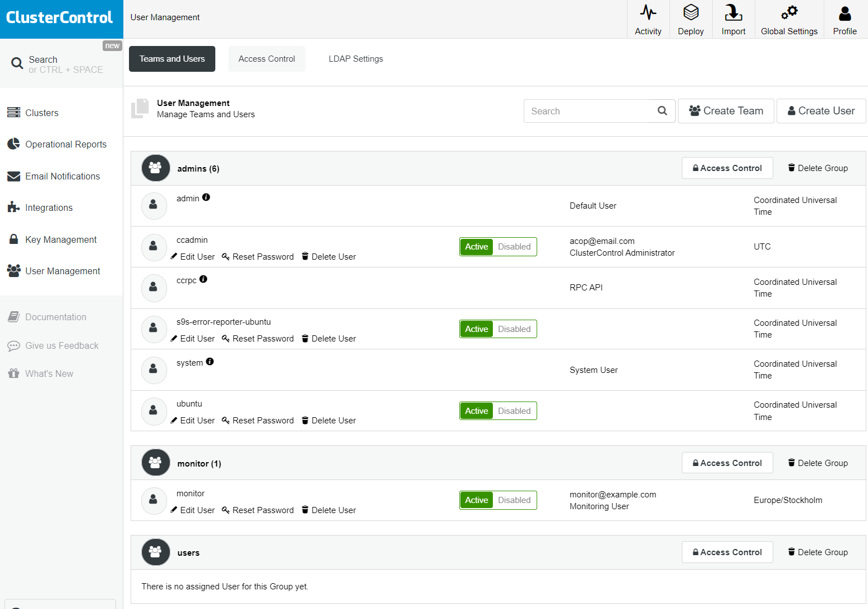Open Global Settings

pyautogui.click(x=789, y=19)
